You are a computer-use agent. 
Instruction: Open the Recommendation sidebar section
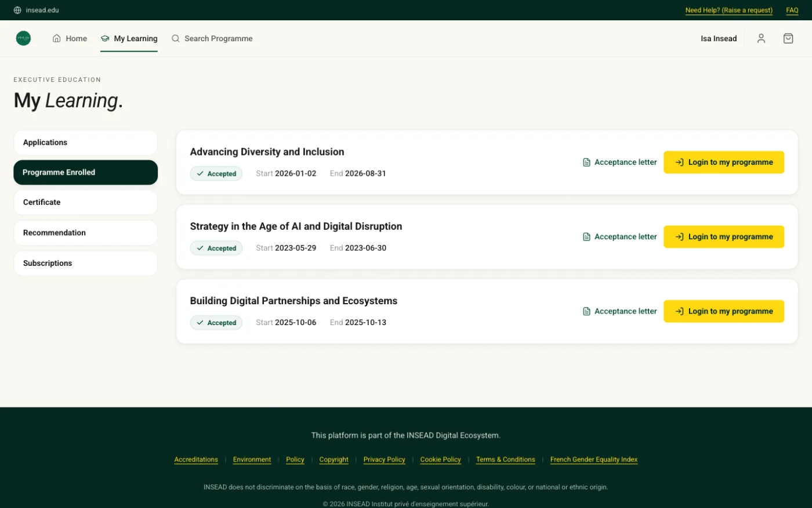click(85, 233)
